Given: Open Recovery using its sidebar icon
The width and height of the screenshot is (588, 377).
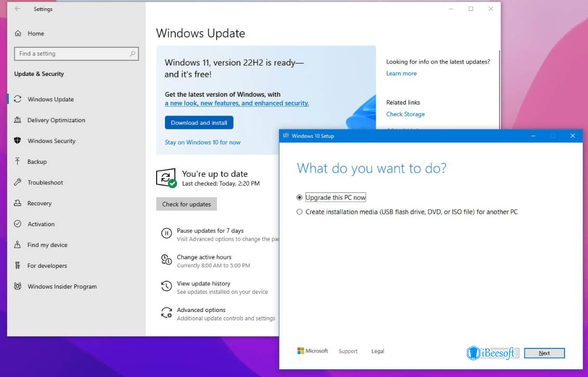Looking at the screenshot, I should [18, 203].
